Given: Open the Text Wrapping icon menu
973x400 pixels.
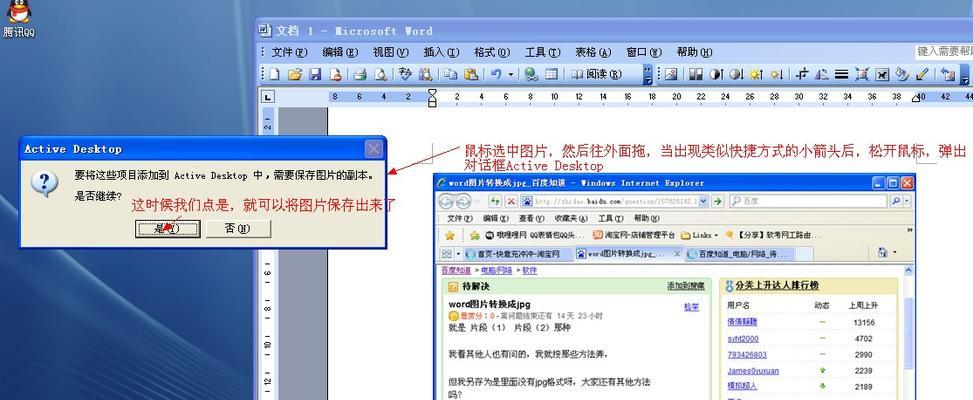Looking at the screenshot, I should [882, 74].
